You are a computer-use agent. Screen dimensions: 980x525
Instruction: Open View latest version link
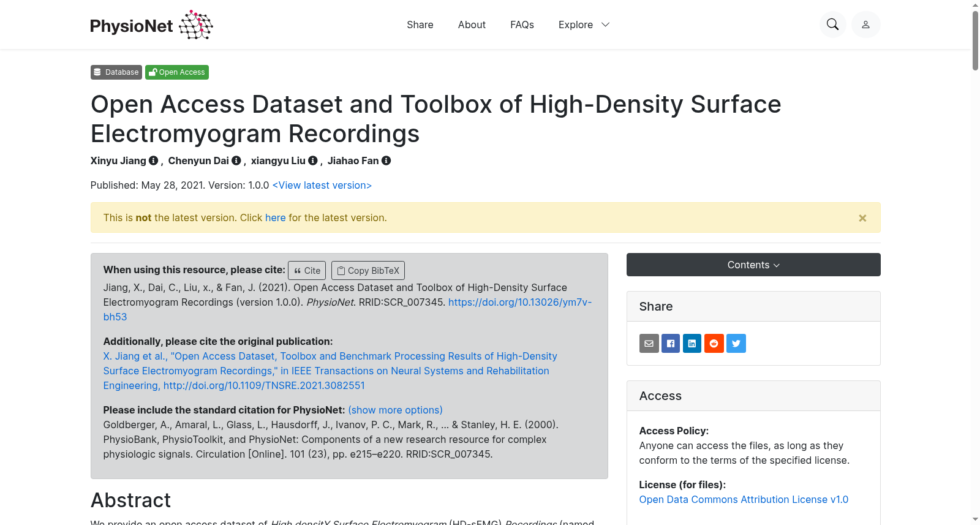[322, 185]
